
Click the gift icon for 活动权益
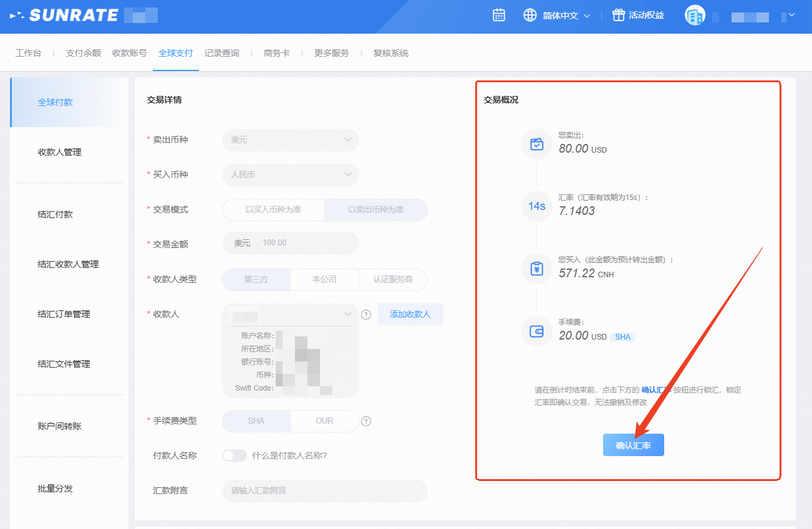pos(618,16)
